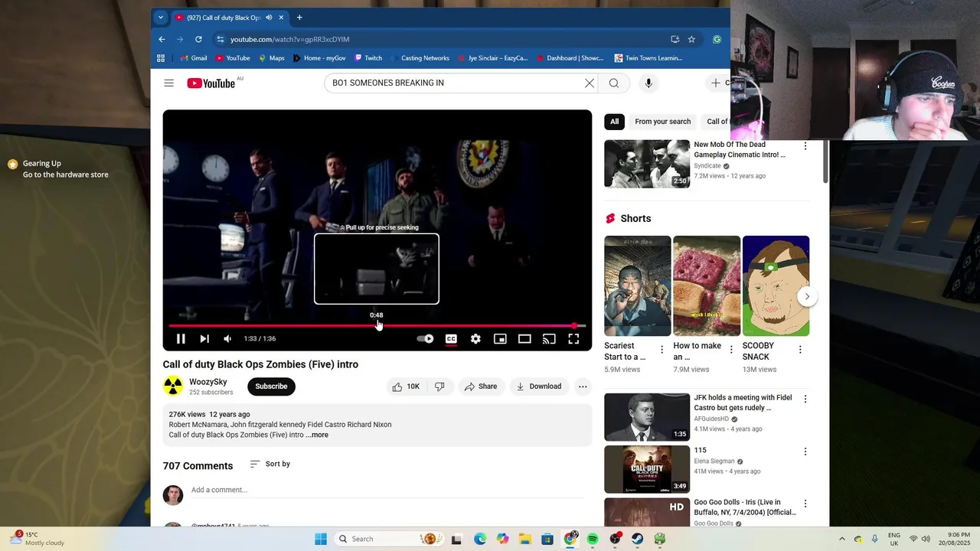Open a new browser tab
980x551 pixels.
[x=299, y=18]
